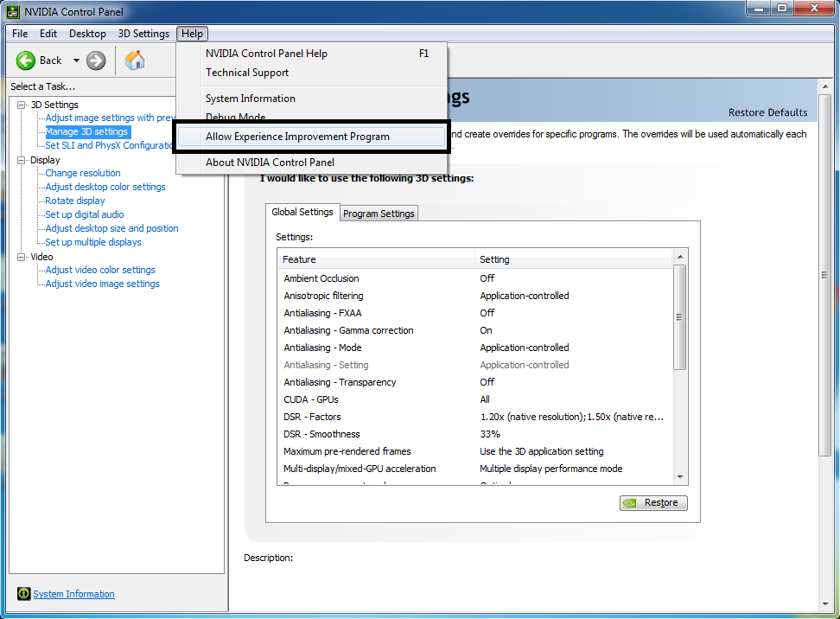840x619 pixels.
Task: Open Set SLI and PhysX Configuration
Action: point(109,146)
